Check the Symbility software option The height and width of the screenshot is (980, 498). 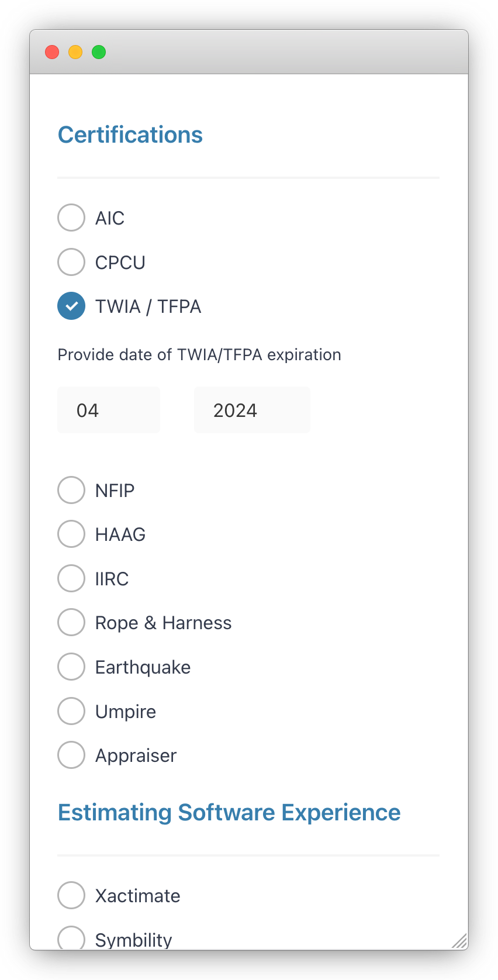pos(71,938)
